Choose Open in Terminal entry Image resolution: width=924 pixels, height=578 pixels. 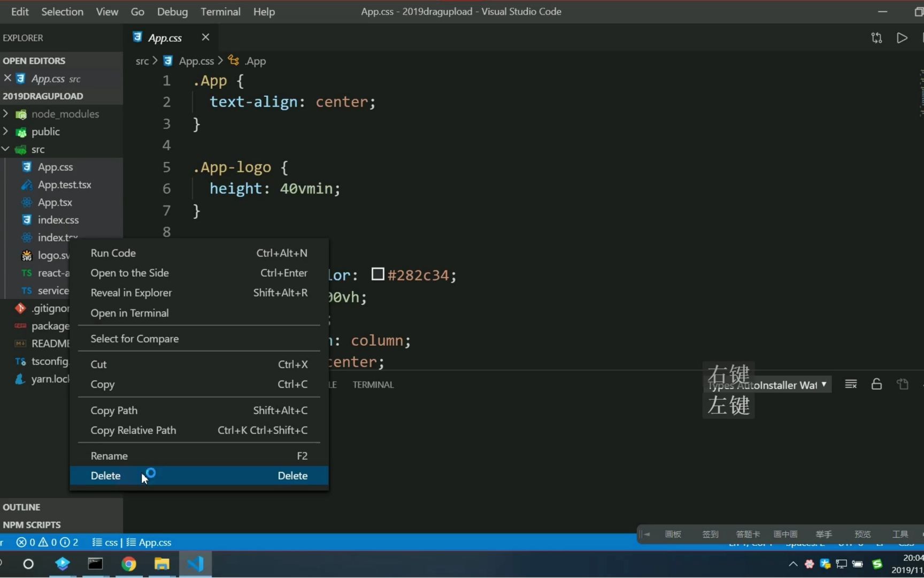(199, 313)
